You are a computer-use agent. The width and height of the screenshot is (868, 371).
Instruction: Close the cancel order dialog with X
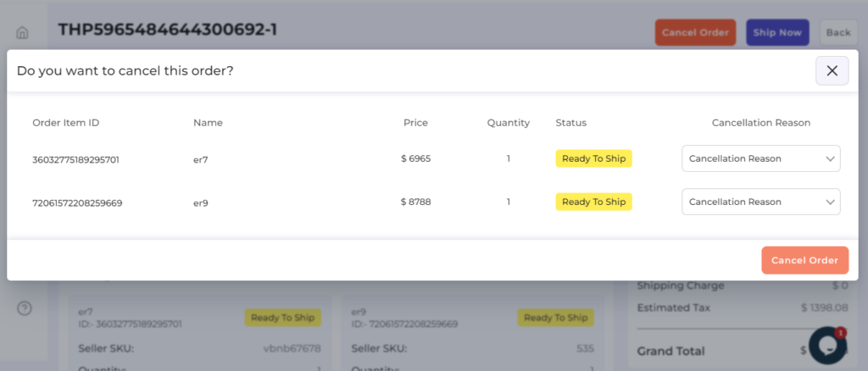coord(832,71)
